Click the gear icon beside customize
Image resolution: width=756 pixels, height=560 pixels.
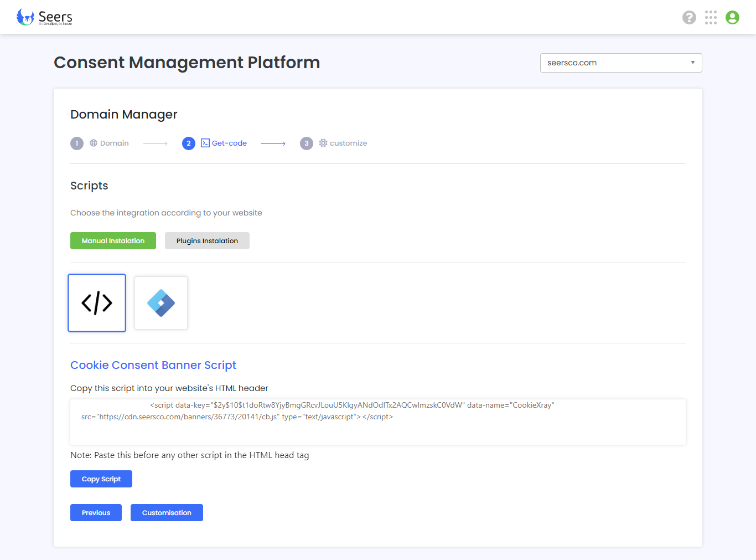(323, 143)
